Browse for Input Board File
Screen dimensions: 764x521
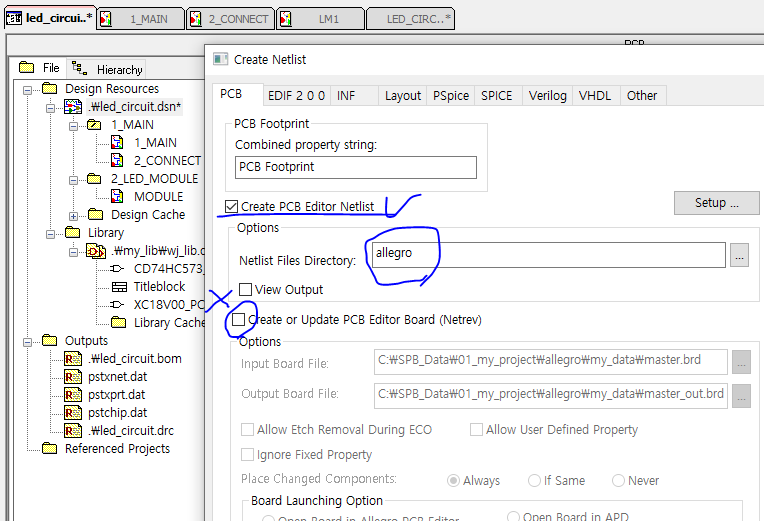point(741,362)
